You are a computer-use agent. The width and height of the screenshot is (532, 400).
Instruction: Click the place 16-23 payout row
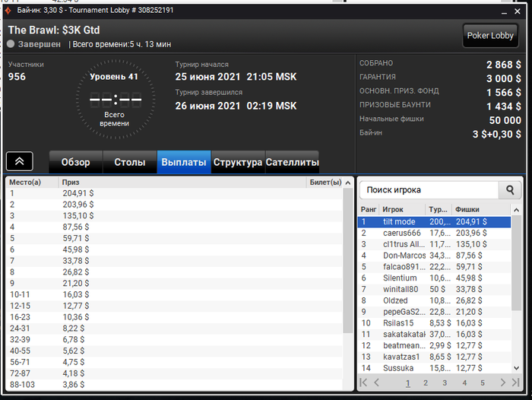(x=174, y=317)
